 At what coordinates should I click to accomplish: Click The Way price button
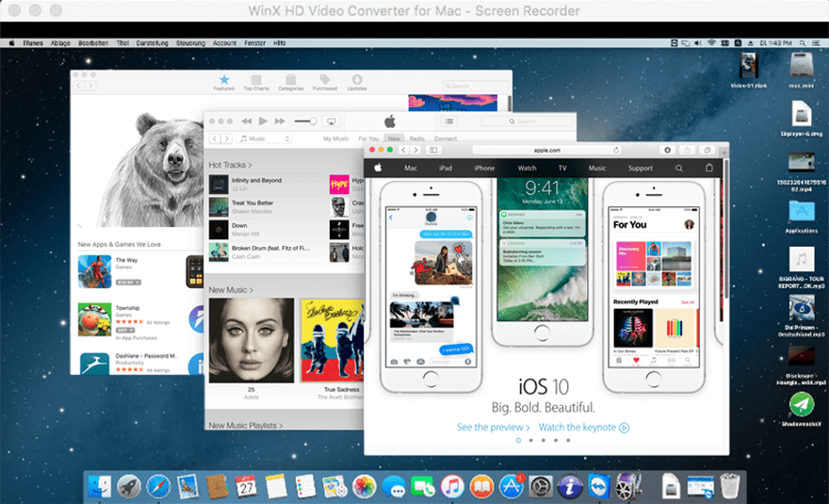click(128, 283)
